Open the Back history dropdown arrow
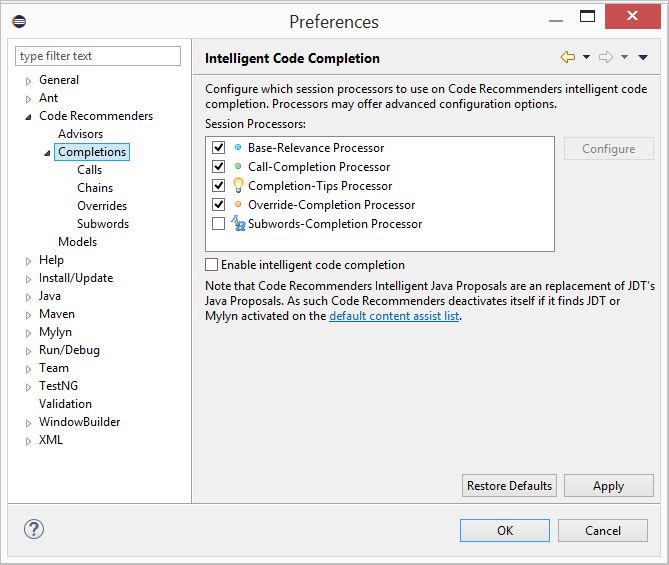Screen dimensions: 669x565 (587, 57)
